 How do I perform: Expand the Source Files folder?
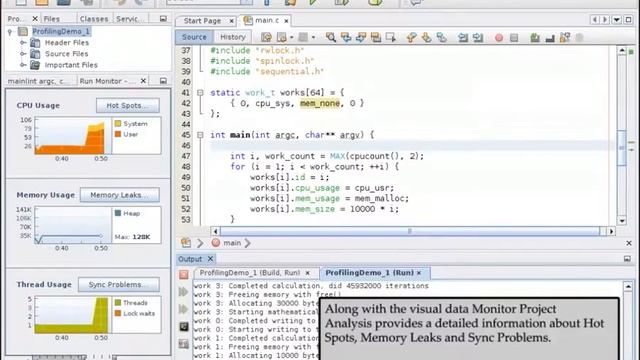(23, 53)
